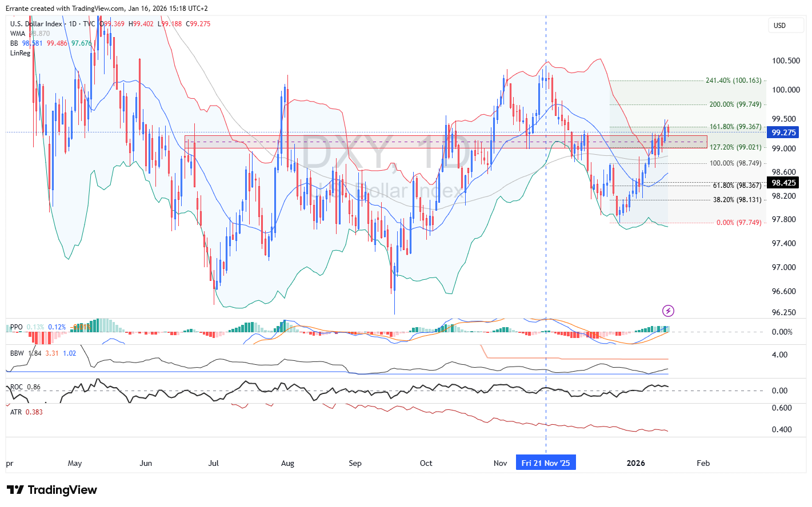The image size is (812, 507).
Task: Click the blue 99.275 current price tag
Action: click(783, 132)
